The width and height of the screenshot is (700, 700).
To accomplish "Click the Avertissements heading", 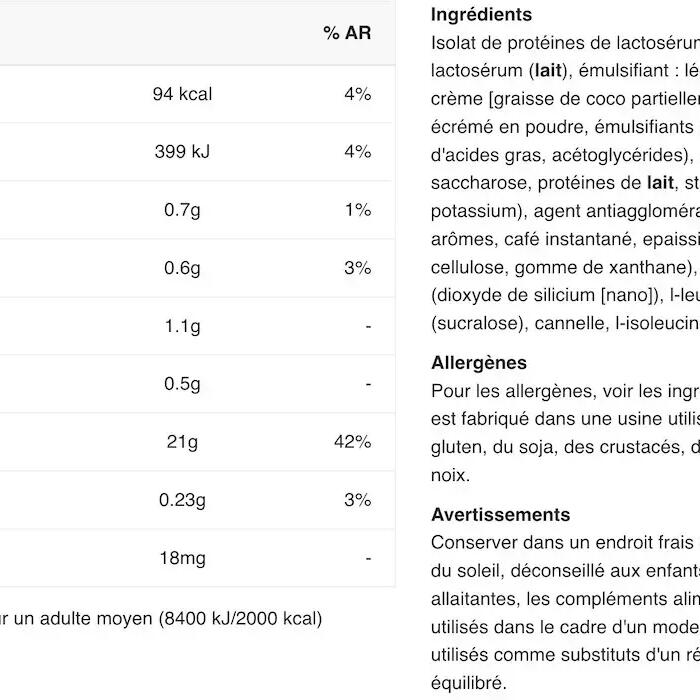I will (x=500, y=515).
